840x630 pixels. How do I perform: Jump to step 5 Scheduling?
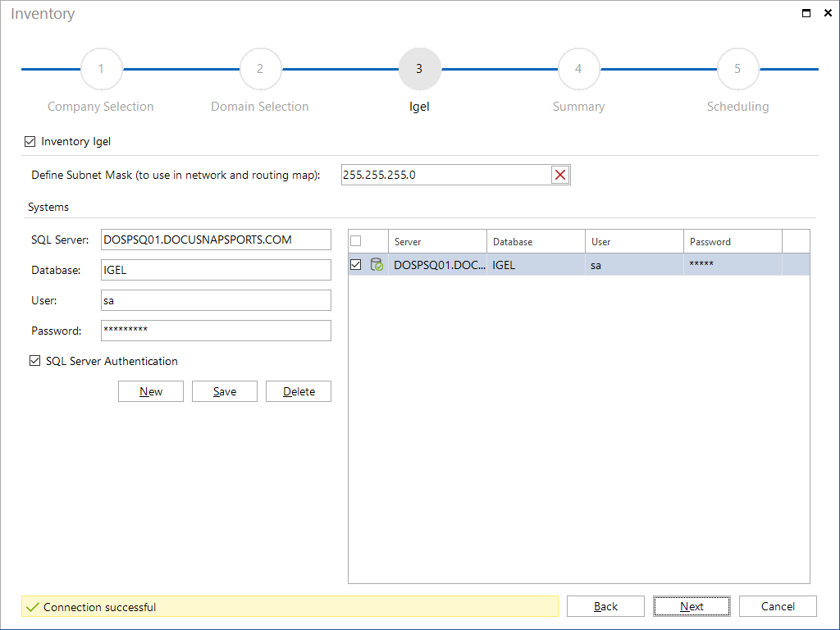(x=737, y=69)
